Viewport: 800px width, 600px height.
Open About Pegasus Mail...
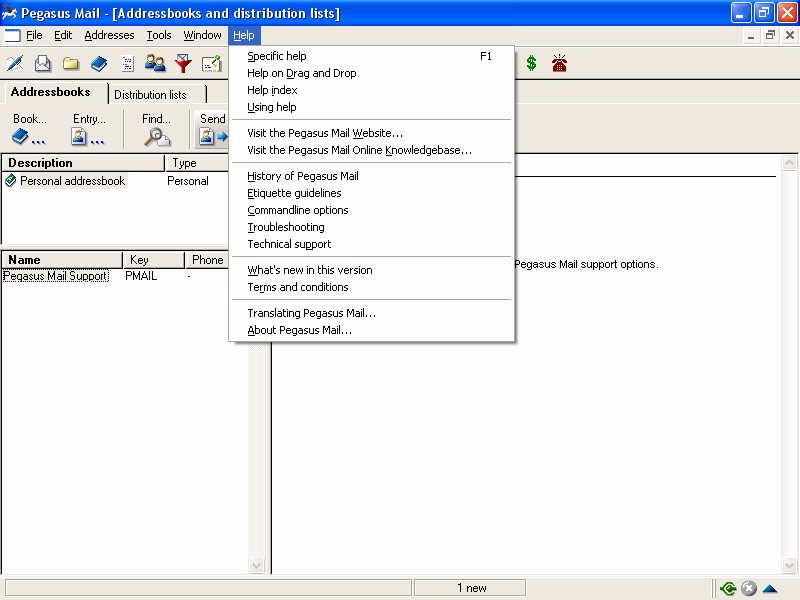point(371,330)
